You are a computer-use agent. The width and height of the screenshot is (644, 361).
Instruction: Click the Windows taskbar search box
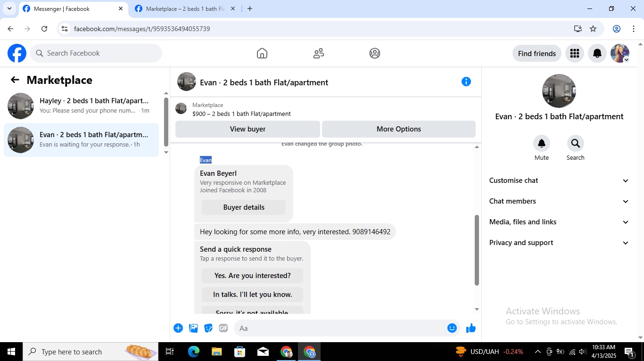coord(90,352)
